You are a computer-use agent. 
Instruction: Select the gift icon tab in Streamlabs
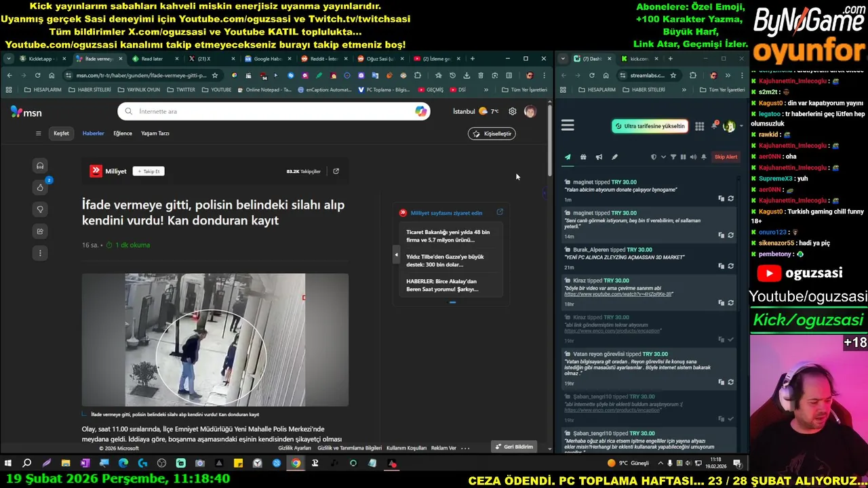pyautogui.click(x=583, y=157)
